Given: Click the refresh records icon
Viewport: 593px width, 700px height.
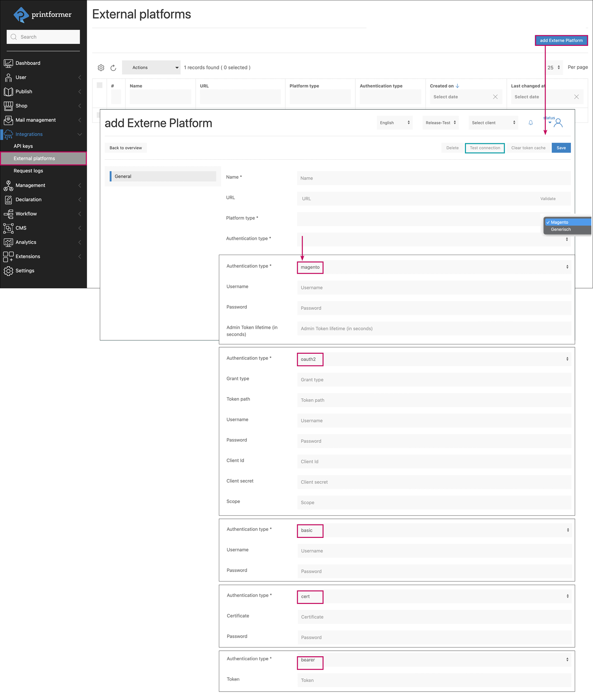Looking at the screenshot, I should [113, 68].
